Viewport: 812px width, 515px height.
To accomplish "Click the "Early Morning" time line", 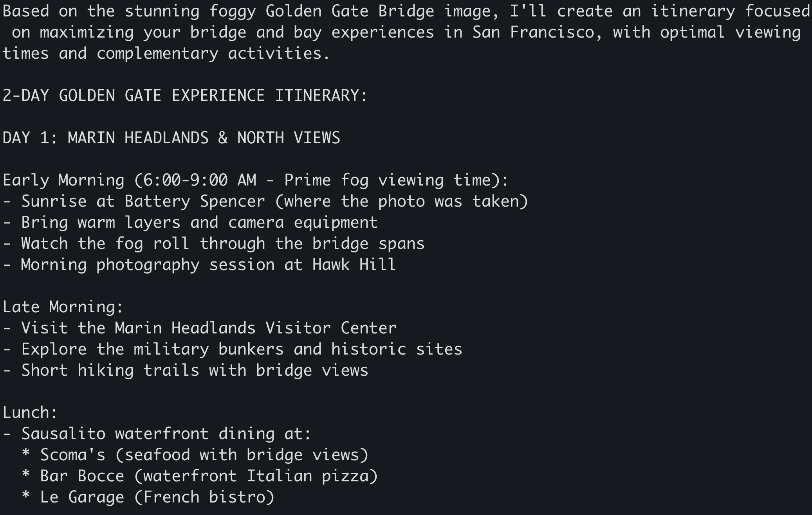I will click(255, 180).
